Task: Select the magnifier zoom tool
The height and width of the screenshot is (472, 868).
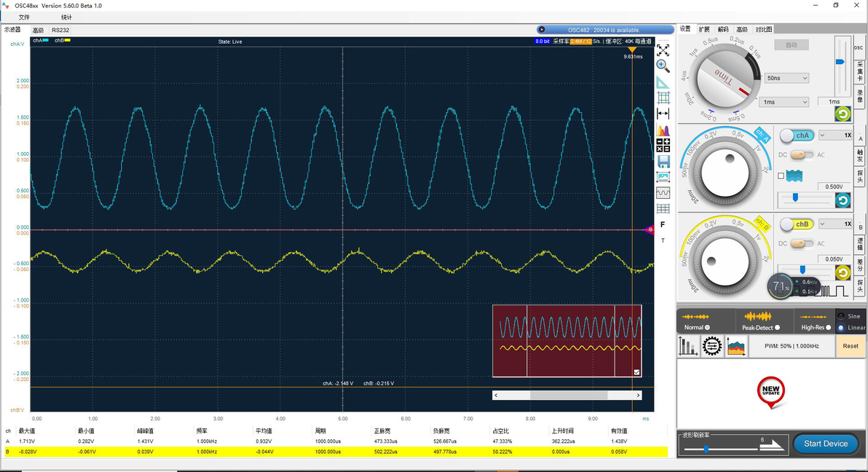Action: 663,66
